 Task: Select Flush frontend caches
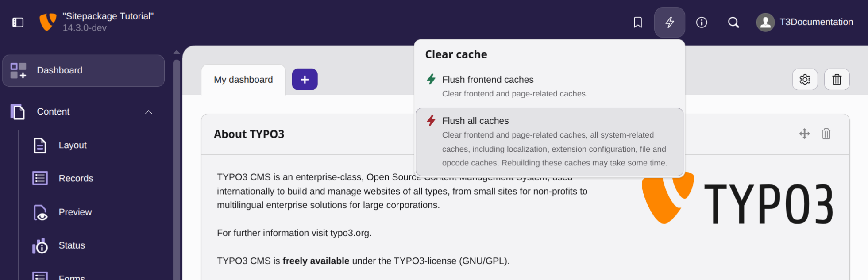549,86
